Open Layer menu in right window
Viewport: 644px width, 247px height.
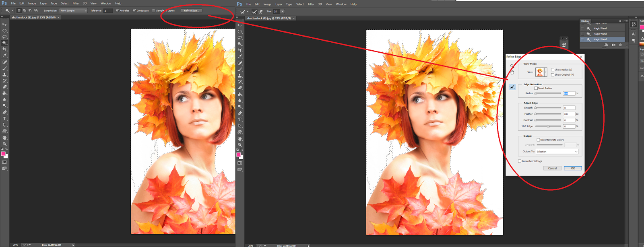pyautogui.click(x=279, y=4)
